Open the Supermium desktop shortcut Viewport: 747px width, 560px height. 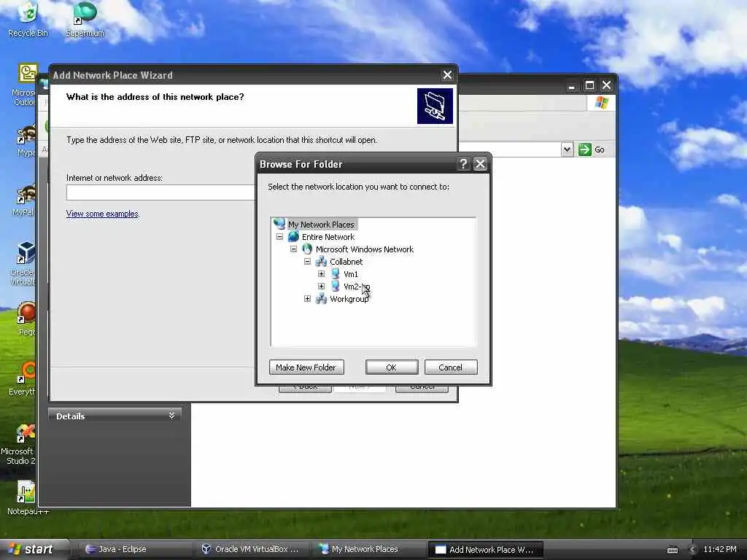[x=85, y=19]
